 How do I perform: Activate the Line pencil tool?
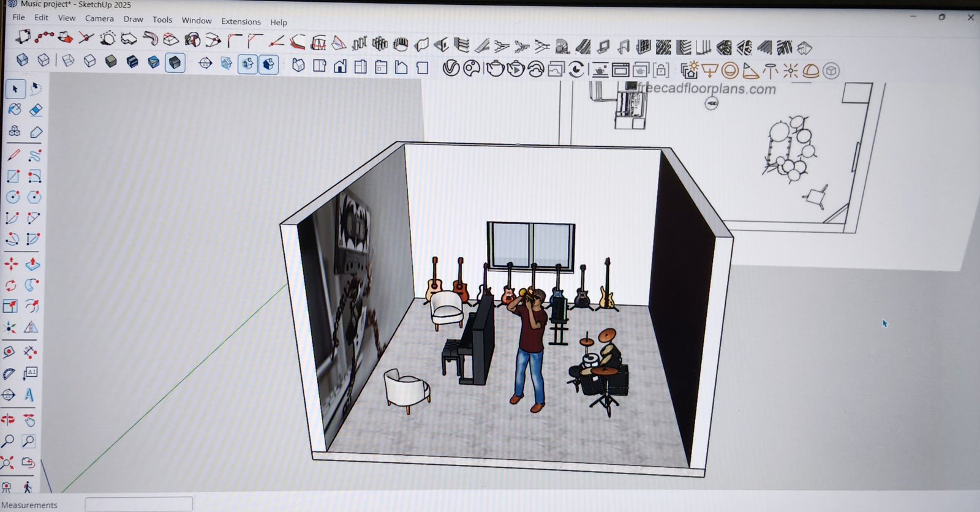[x=13, y=154]
